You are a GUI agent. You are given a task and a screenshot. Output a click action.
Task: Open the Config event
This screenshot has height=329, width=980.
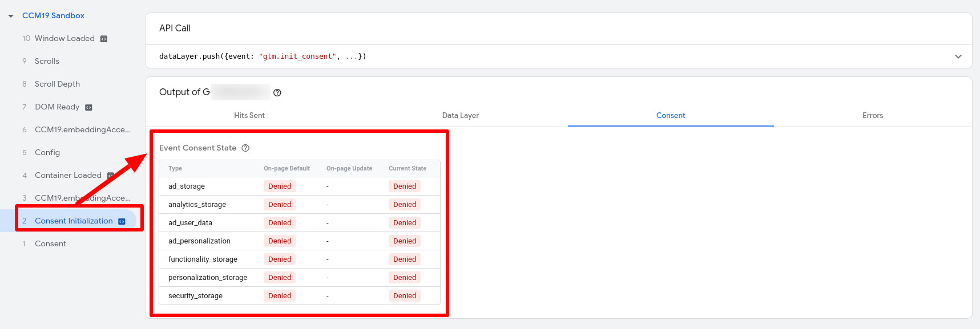coord(47,152)
